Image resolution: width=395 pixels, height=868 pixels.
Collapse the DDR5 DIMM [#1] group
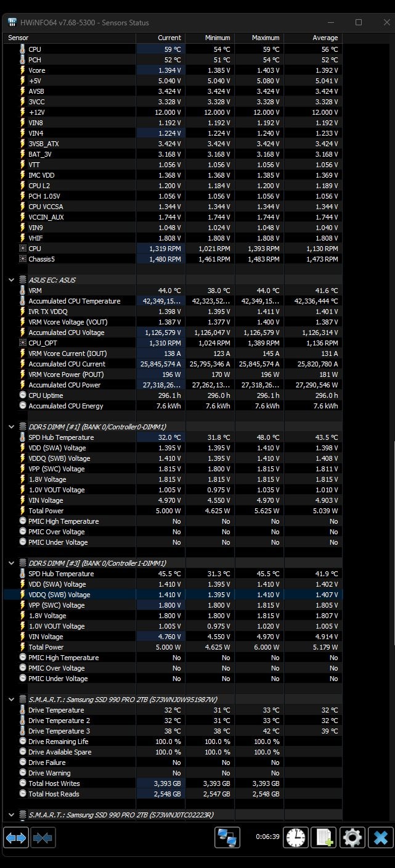[x=11, y=427]
